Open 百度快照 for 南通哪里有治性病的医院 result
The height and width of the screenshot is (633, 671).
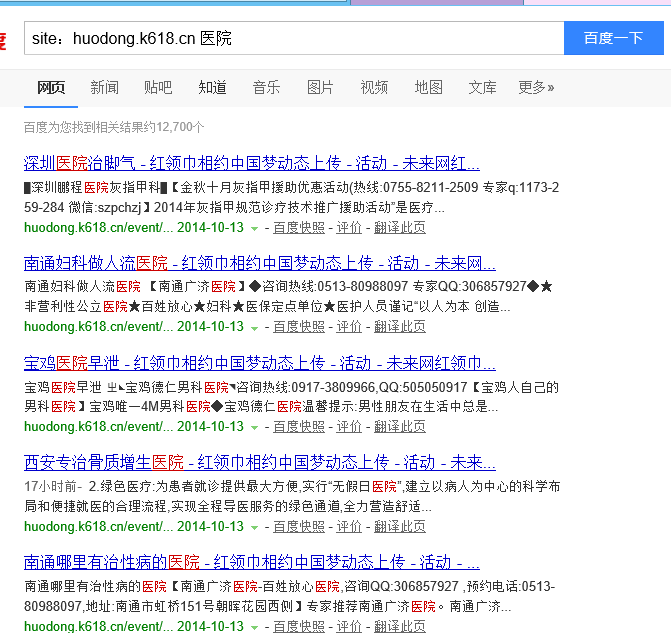tap(299, 626)
